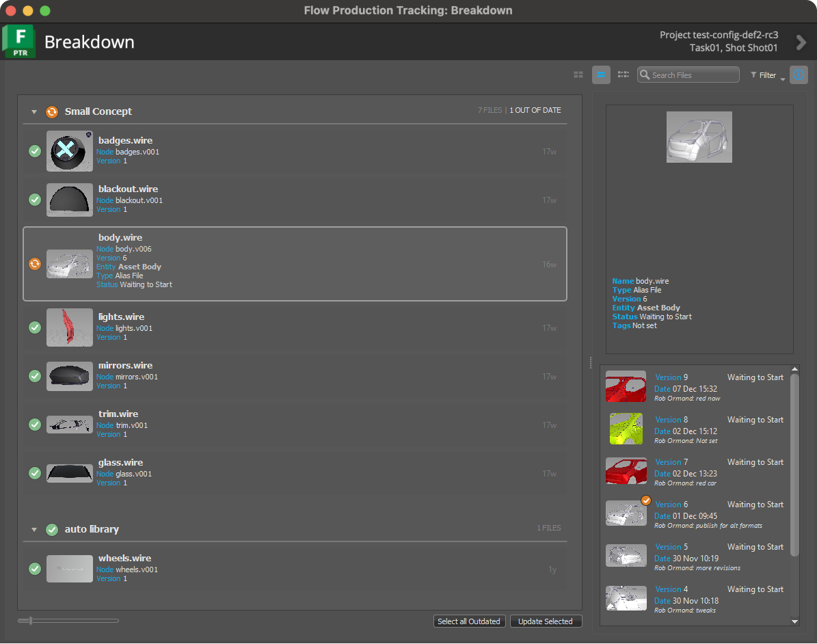Click green status check for badges.wire
Viewport: 817px width, 644px height.
point(35,151)
